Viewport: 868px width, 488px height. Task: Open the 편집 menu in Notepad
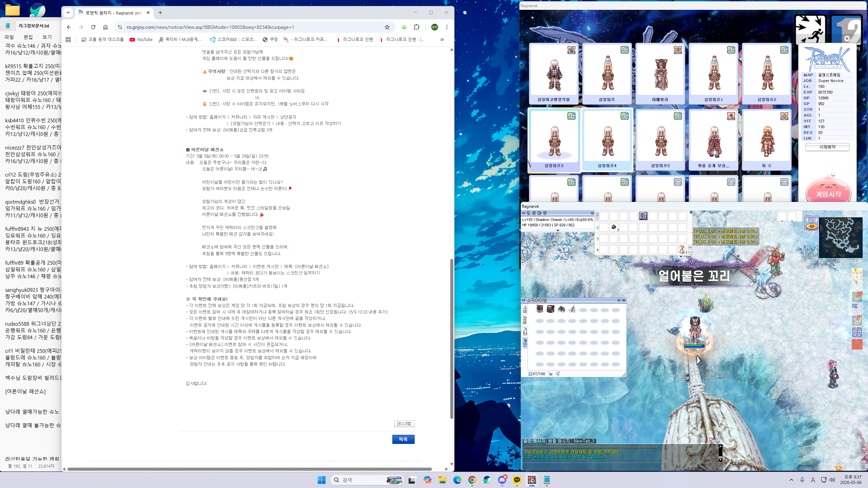pos(28,37)
